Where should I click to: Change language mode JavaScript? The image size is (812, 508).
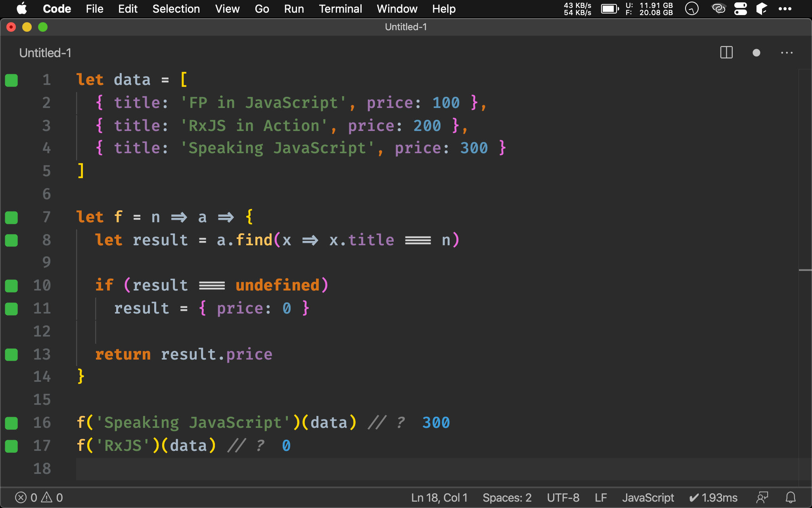pyautogui.click(x=648, y=498)
